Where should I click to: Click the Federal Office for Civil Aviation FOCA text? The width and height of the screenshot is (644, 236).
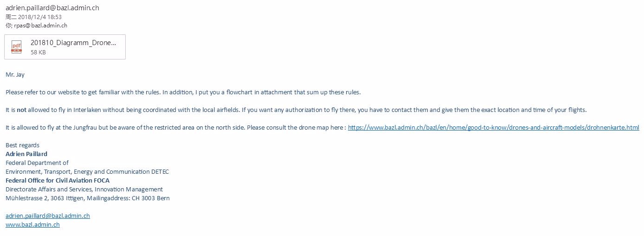tap(58, 180)
